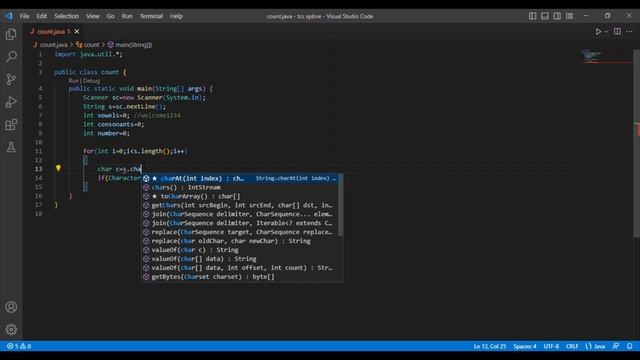Run the Java file with play button

pyautogui.click(x=598, y=31)
